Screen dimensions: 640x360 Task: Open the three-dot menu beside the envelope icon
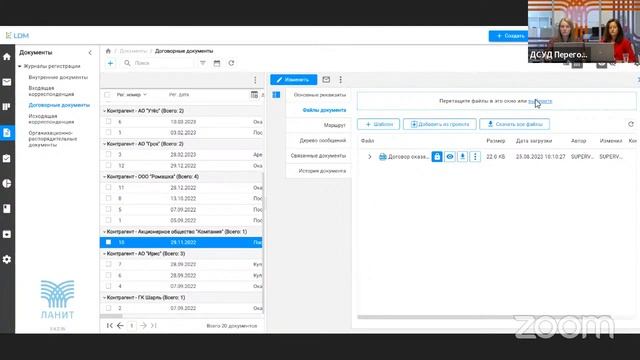(340, 80)
